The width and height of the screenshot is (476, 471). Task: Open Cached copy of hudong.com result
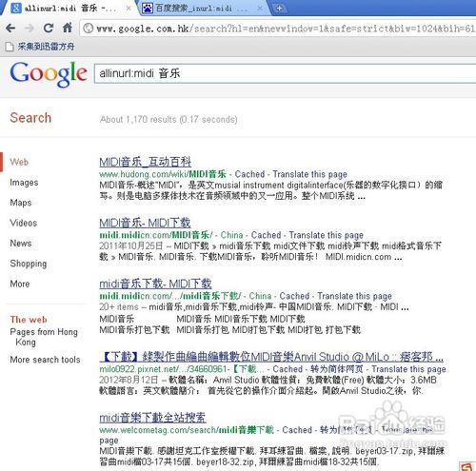(x=249, y=174)
